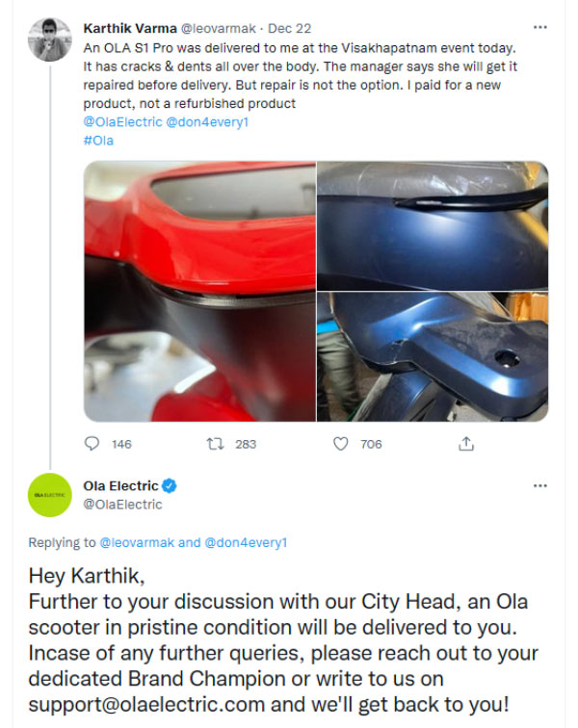
Task: Open more options on Karthik's tweet
Action: pyautogui.click(x=540, y=28)
